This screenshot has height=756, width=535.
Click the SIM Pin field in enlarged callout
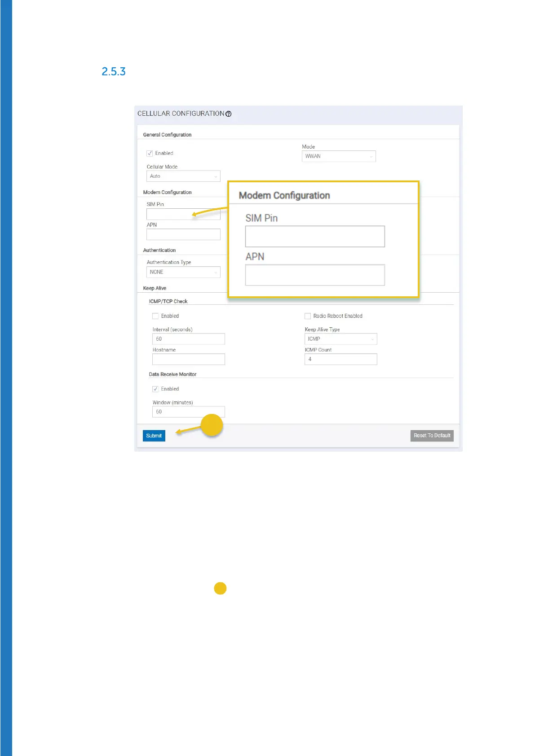tap(315, 237)
